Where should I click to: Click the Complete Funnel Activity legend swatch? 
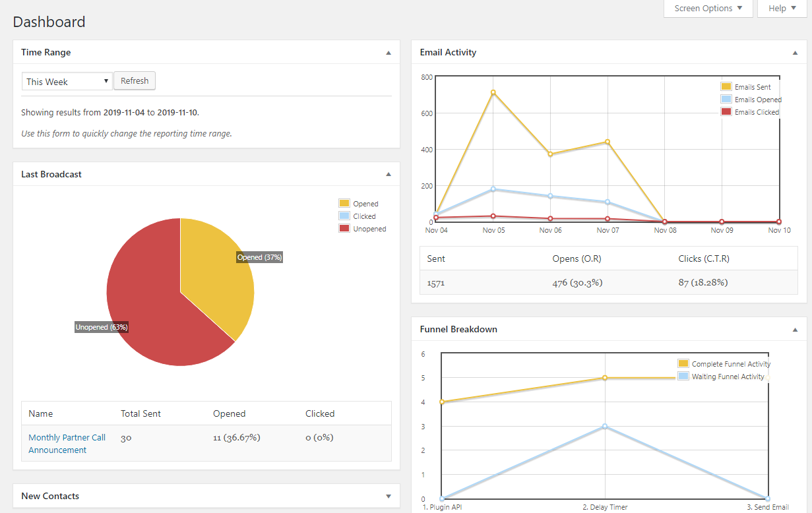pos(683,364)
